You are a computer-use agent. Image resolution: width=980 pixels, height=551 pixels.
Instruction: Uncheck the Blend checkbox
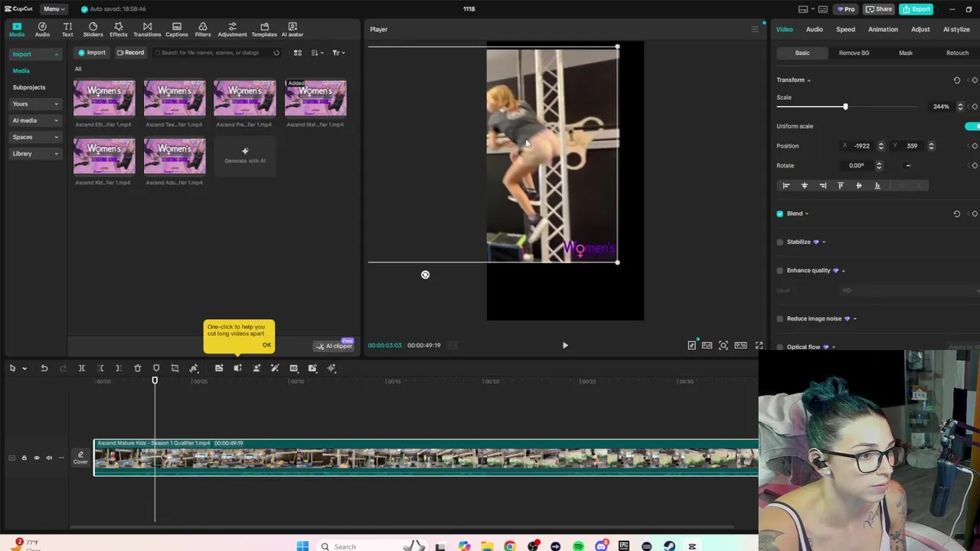(780, 214)
